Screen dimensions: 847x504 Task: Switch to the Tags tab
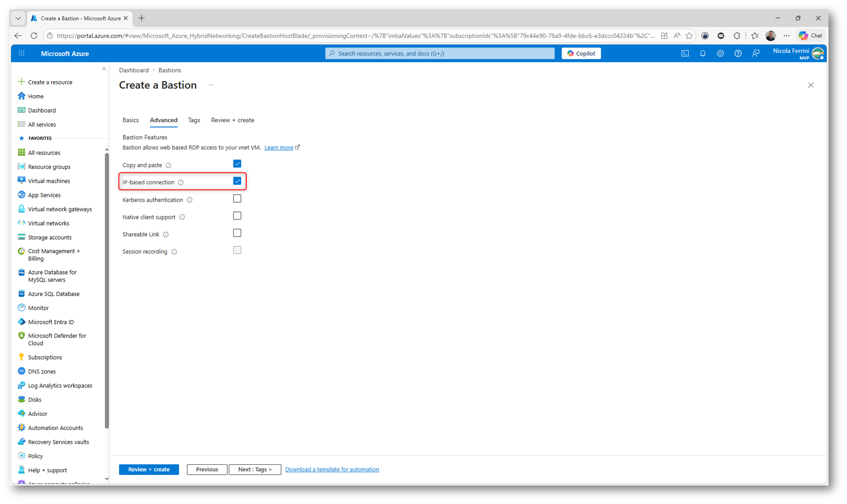(194, 120)
